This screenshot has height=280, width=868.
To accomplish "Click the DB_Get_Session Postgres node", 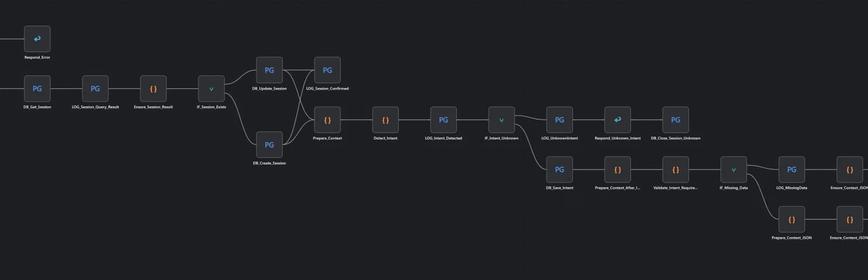I will click(x=37, y=88).
